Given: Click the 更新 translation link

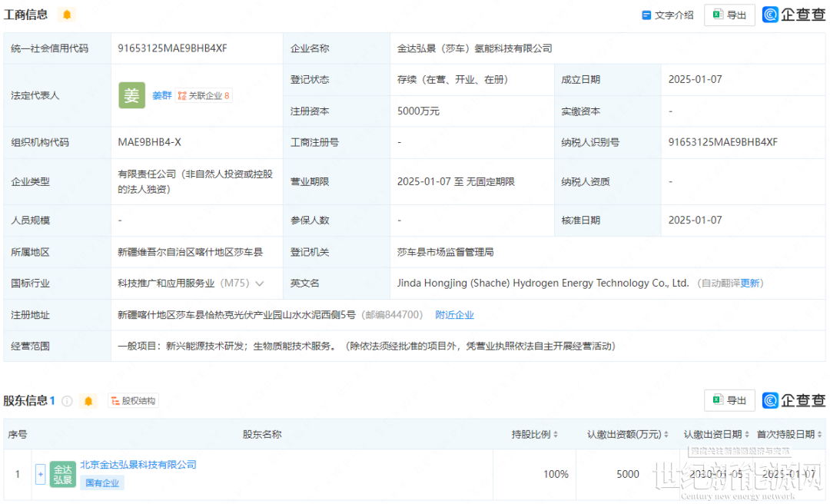Looking at the screenshot, I should click(x=749, y=283).
